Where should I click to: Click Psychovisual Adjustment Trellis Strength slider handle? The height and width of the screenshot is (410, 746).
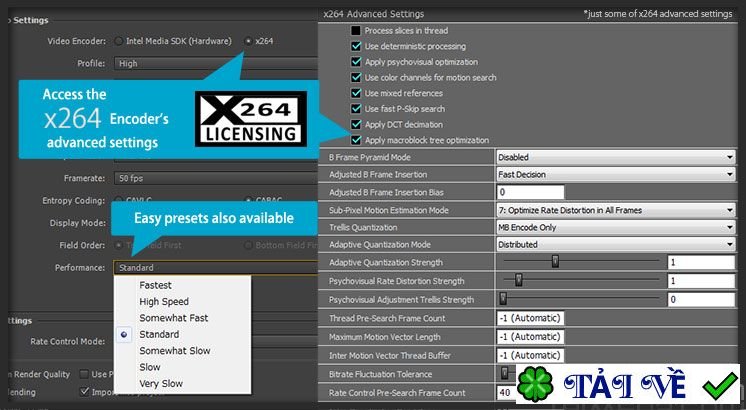[503, 299]
